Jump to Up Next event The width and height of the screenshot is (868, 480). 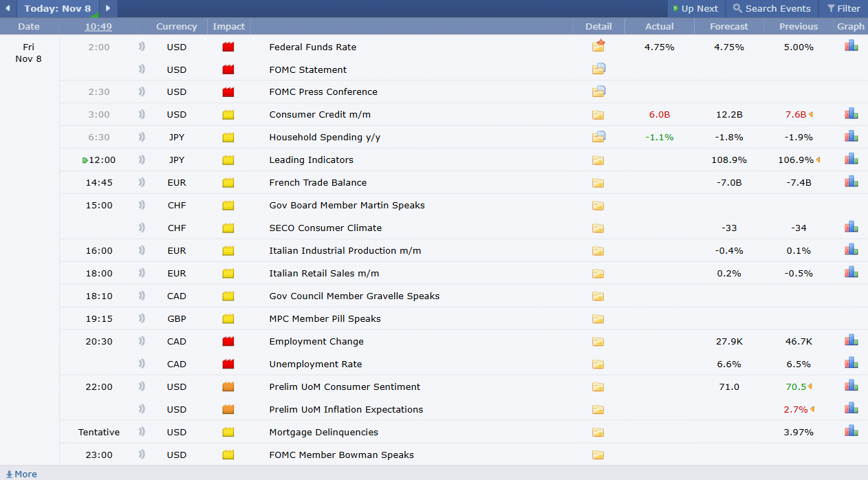pos(695,8)
